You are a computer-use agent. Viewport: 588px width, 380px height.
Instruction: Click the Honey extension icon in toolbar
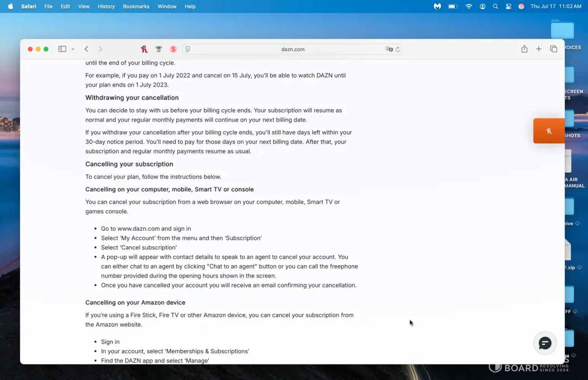[144, 49]
